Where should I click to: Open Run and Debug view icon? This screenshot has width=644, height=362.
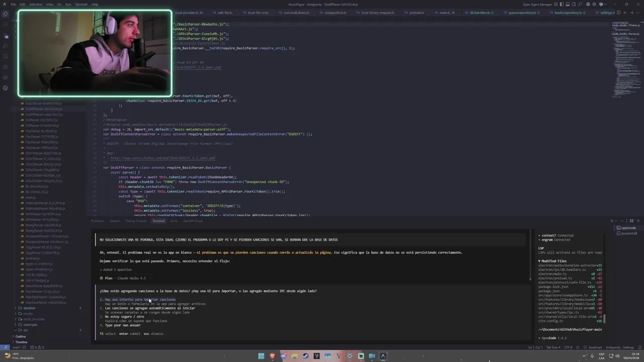point(6,47)
